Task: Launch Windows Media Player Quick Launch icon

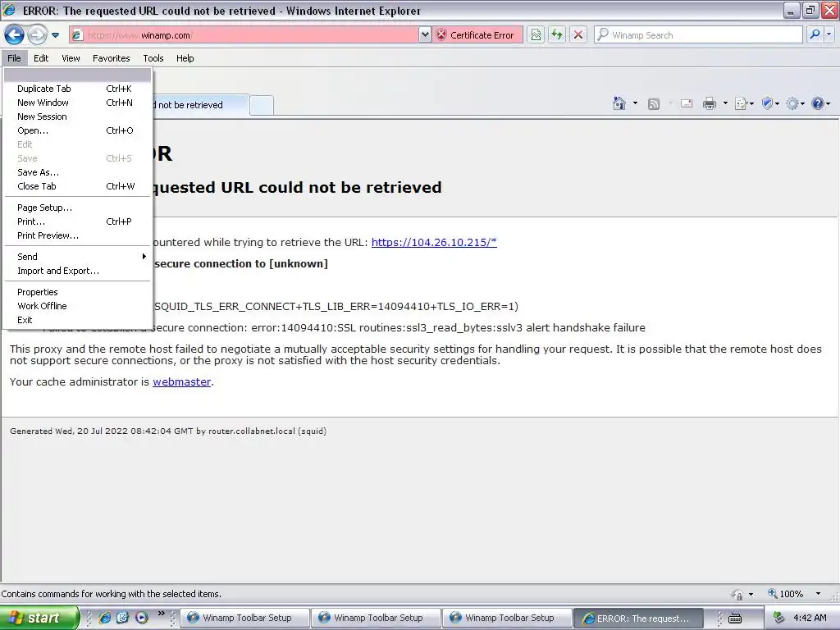Action: (x=141, y=618)
